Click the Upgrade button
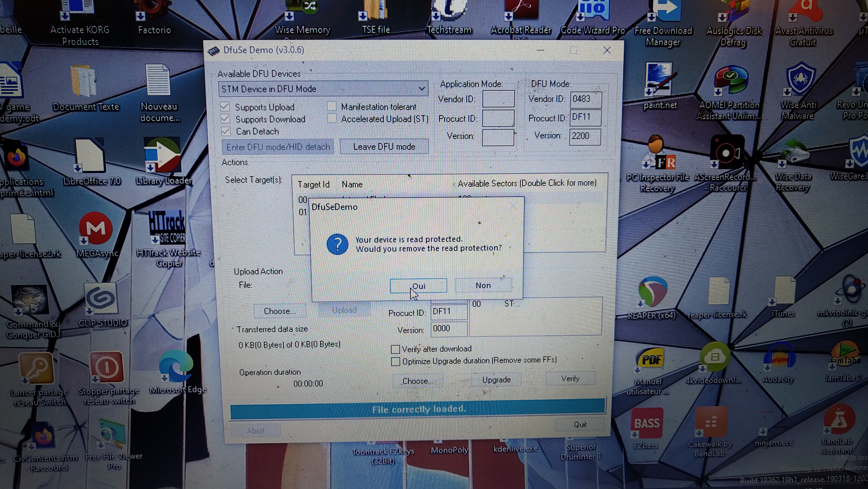 496,380
